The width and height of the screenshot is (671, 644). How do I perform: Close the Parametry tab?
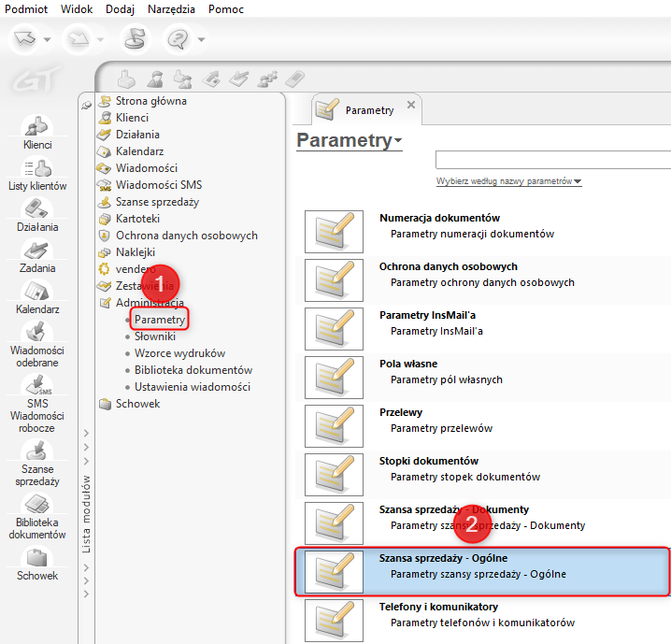click(x=411, y=105)
